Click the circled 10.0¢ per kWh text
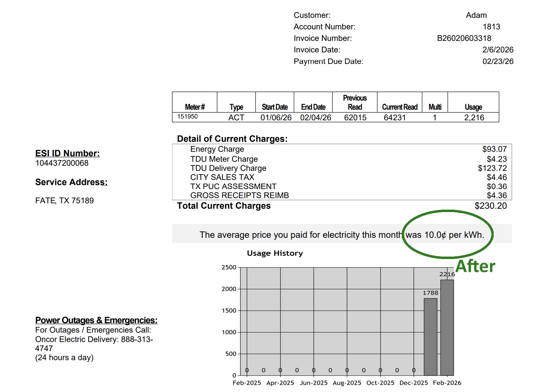 pyautogui.click(x=445, y=235)
